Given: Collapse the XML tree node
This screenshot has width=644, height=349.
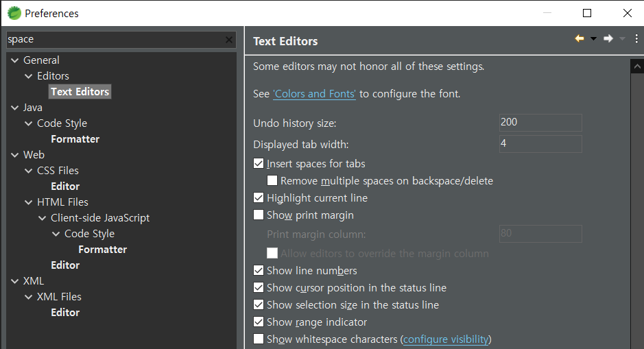Looking at the screenshot, I should [x=15, y=281].
